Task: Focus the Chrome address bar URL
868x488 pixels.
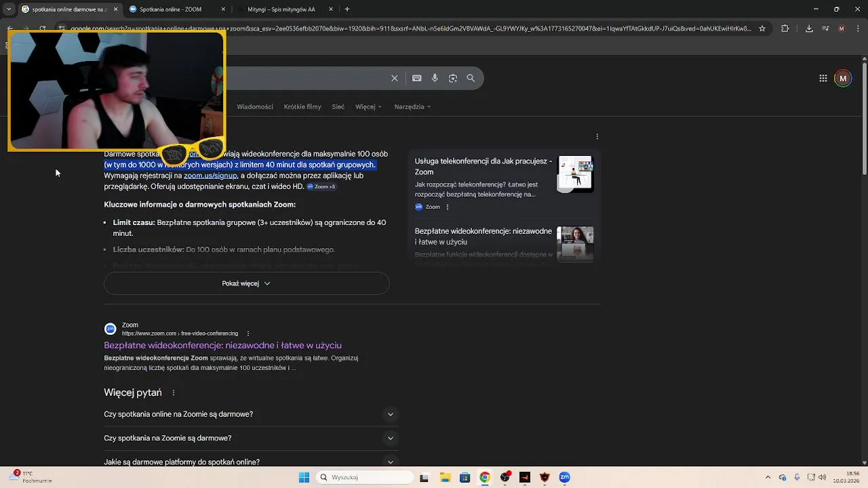Action: (410, 28)
